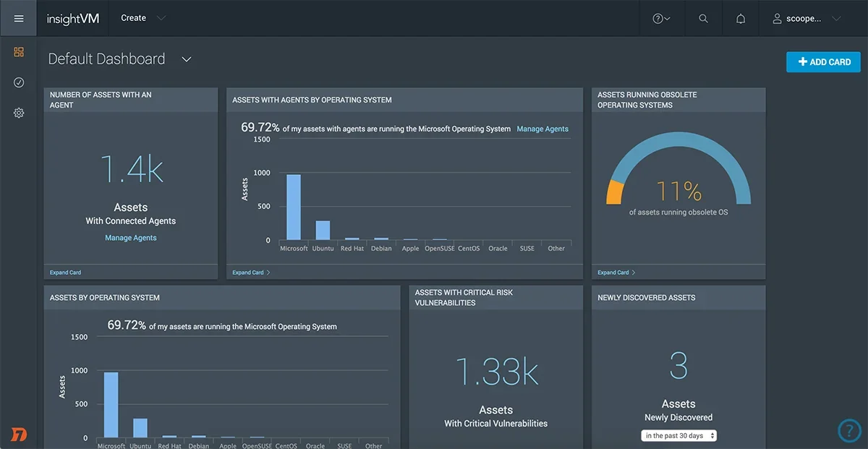
Task: Expand the Assets With Agents By OS card
Action: (x=251, y=273)
